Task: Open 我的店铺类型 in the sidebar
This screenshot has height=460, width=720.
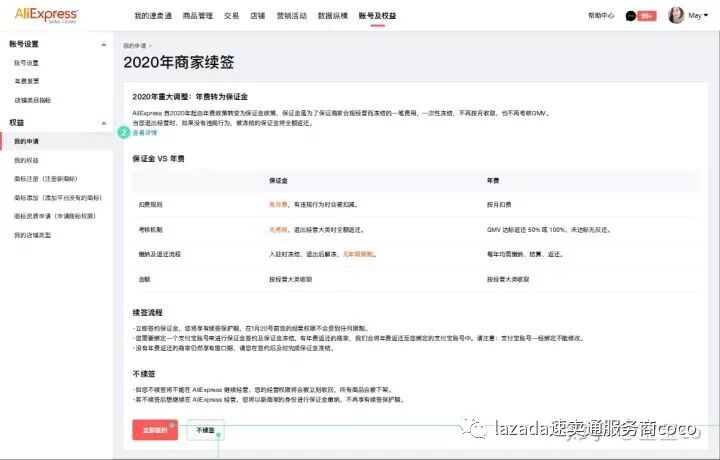Action: [33, 235]
